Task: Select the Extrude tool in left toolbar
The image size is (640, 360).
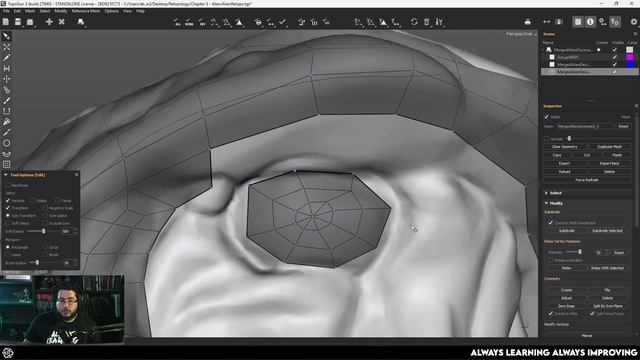Action: pos(7,111)
